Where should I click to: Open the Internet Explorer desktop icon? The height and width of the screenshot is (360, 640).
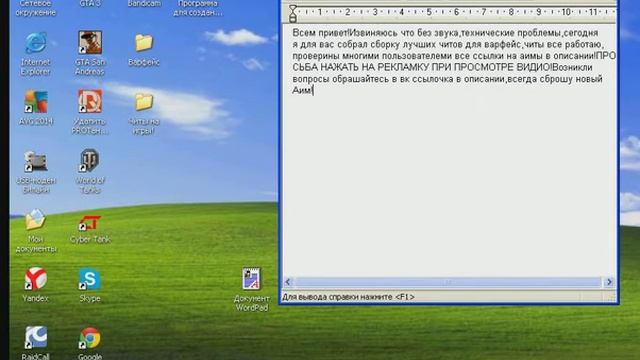tap(36, 44)
